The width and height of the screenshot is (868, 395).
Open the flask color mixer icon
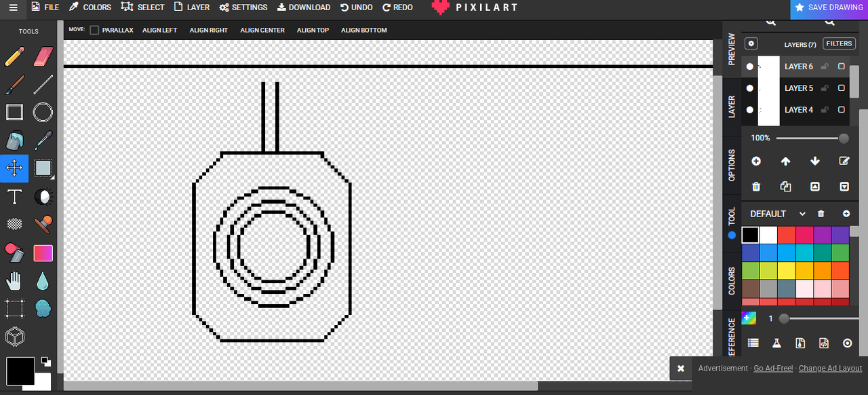click(776, 343)
